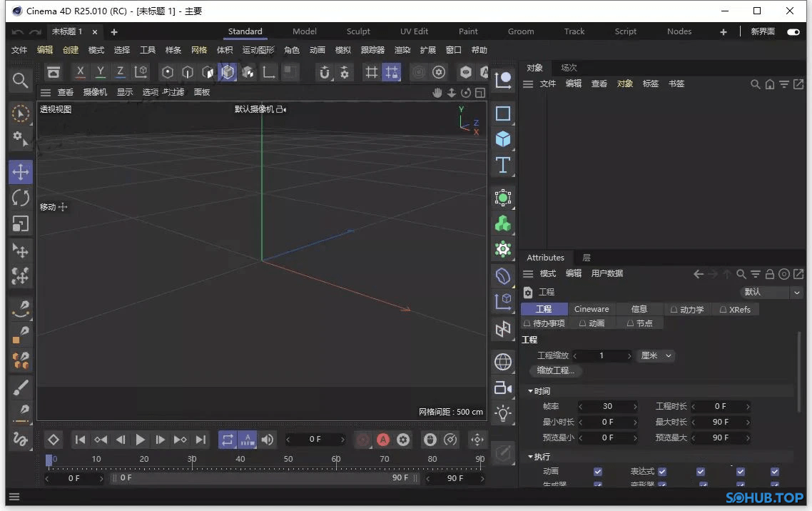
Task: Open the 厘米 unit dropdown
Action: [654, 355]
